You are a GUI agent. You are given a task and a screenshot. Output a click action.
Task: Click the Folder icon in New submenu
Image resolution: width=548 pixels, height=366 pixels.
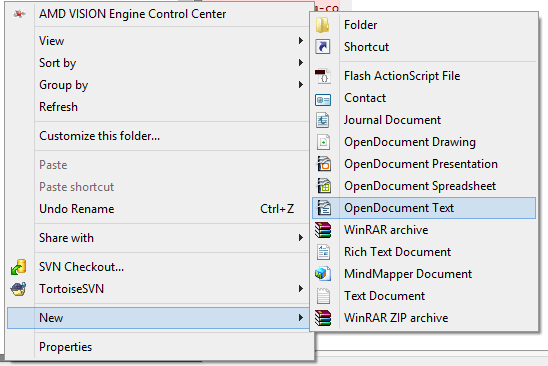[x=323, y=25]
